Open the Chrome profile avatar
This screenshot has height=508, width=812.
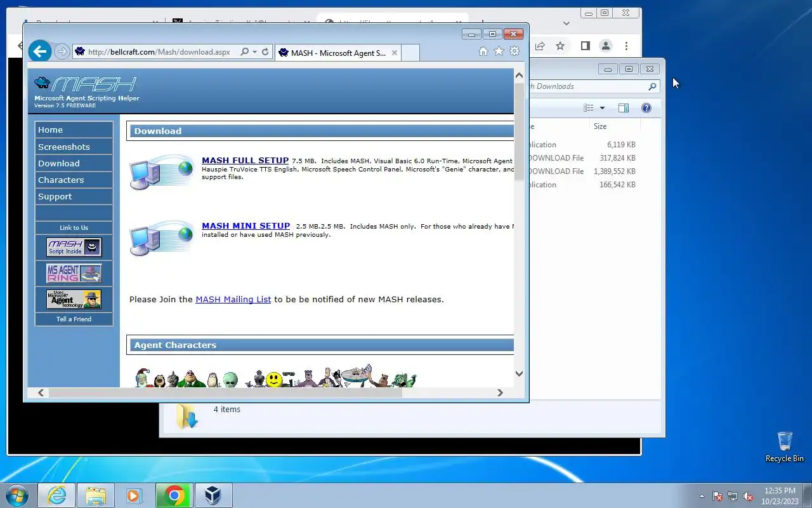pyautogui.click(x=606, y=46)
